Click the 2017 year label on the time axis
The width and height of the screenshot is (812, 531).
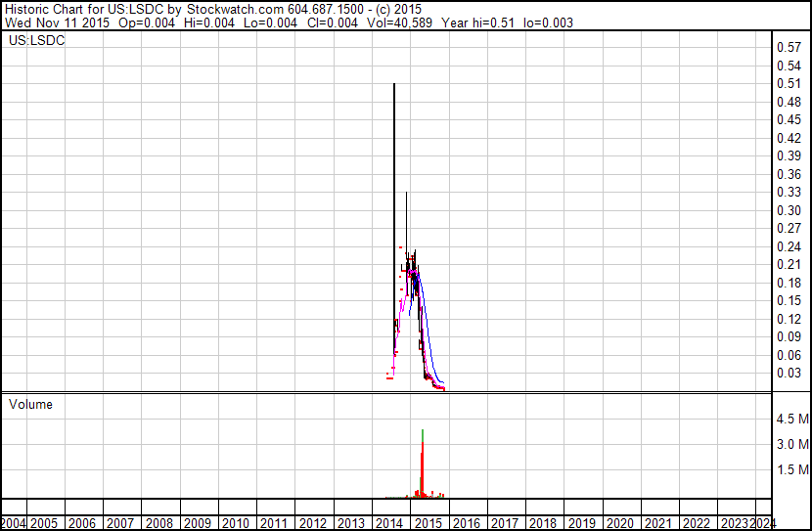[x=505, y=523]
